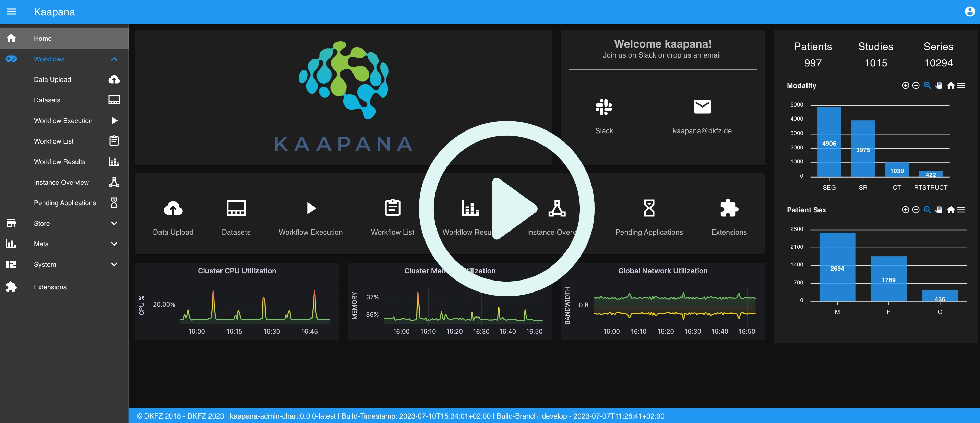Select zoom tool on Patient Sex chart
Viewport: 980px width, 423px height.
[928, 210]
